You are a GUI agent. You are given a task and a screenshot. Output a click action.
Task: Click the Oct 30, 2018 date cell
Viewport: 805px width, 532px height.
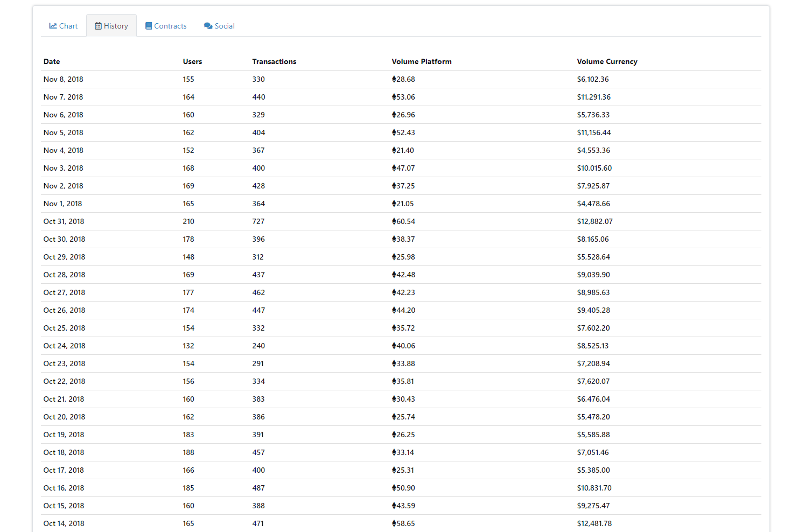click(65, 239)
